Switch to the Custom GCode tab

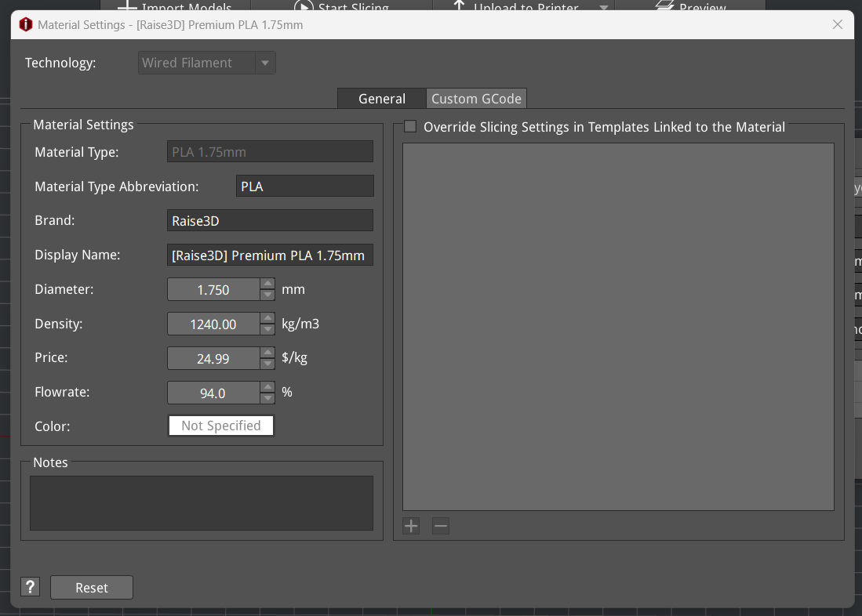click(x=476, y=99)
